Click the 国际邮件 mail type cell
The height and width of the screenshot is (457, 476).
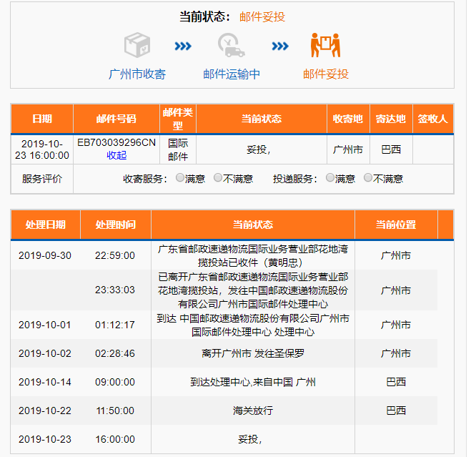pyautogui.click(x=178, y=149)
